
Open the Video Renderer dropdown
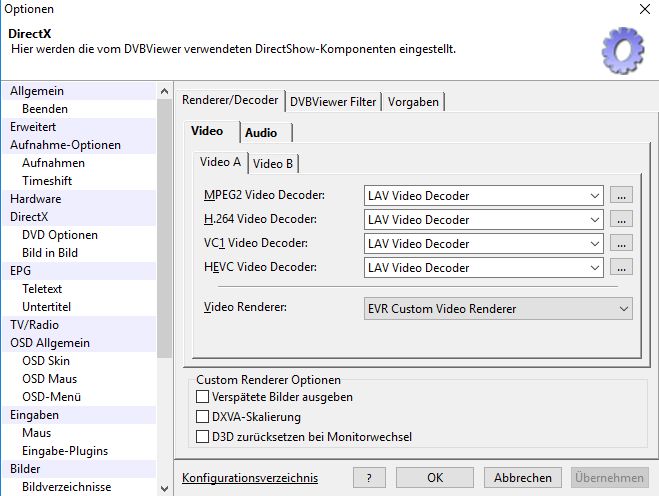click(x=498, y=309)
